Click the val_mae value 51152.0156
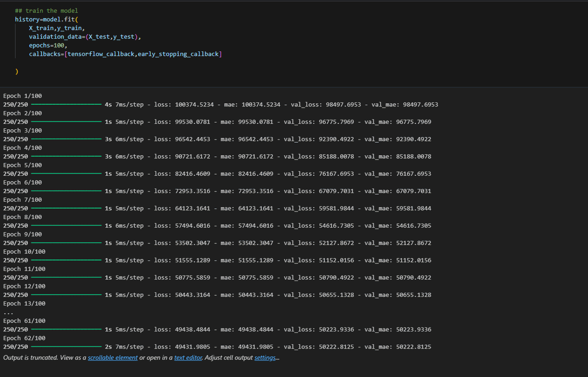Viewport: 588px width, 377px height. pos(414,260)
